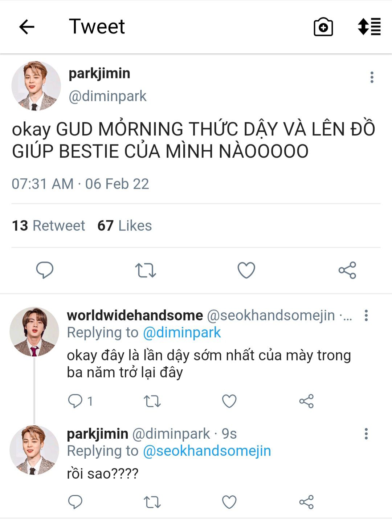Go back using the arrow icon
Viewport: 392px width, 532px height.
click(x=27, y=27)
